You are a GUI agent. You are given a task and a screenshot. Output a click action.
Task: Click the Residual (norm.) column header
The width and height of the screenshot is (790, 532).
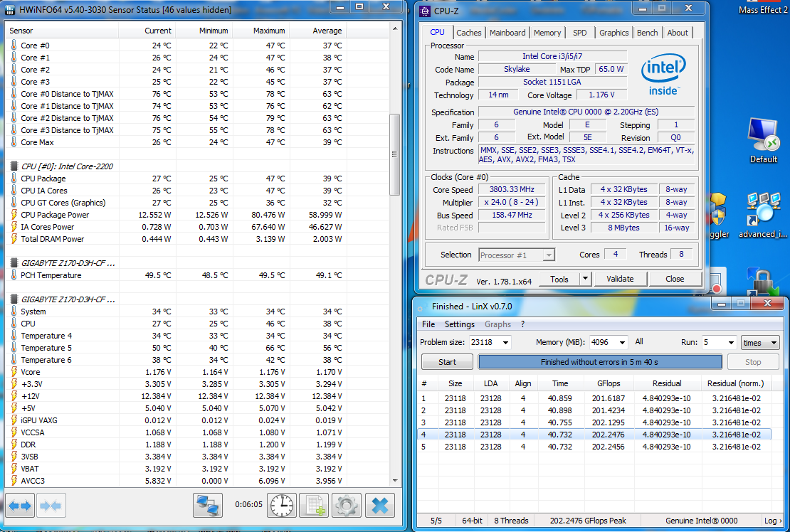pyautogui.click(x=736, y=383)
